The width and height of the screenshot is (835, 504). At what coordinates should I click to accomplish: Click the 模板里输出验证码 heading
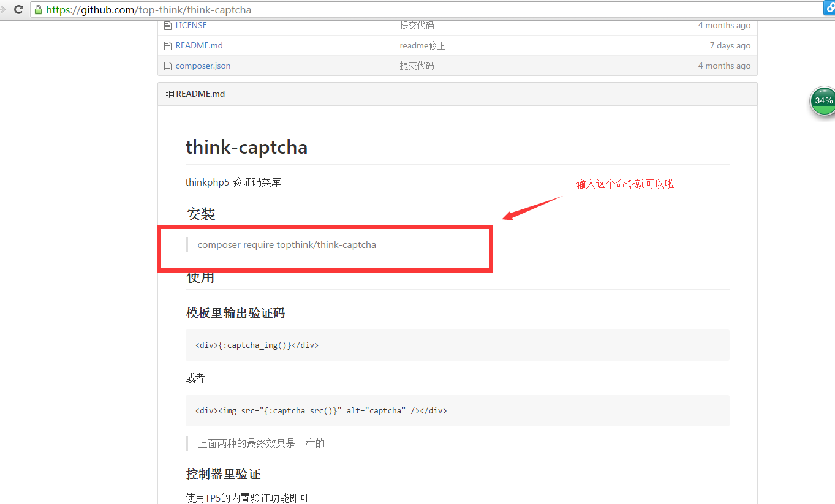pos(235,313)
